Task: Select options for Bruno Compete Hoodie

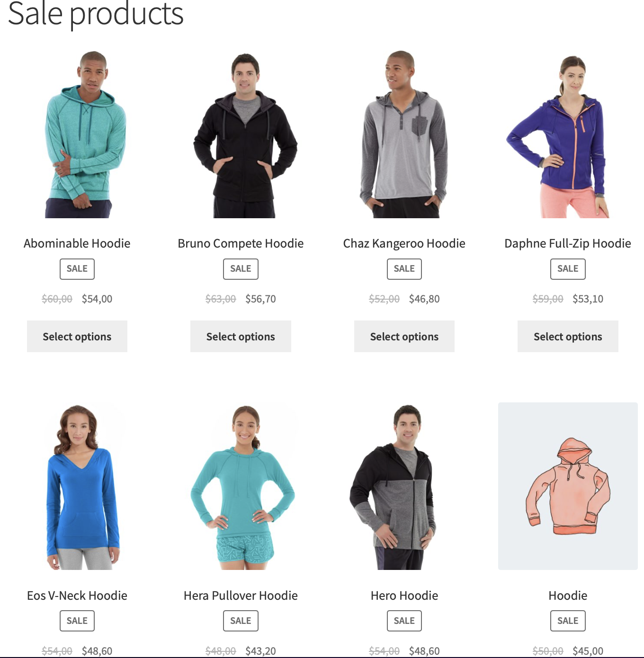Action: click(x=241, y=337)
